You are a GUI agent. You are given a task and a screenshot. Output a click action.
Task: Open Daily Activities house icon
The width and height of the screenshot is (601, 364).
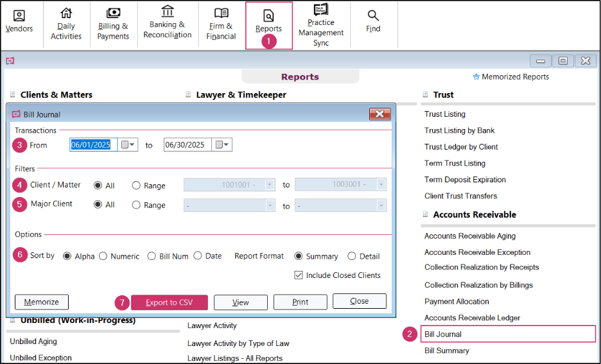click(x=66, y=13)
